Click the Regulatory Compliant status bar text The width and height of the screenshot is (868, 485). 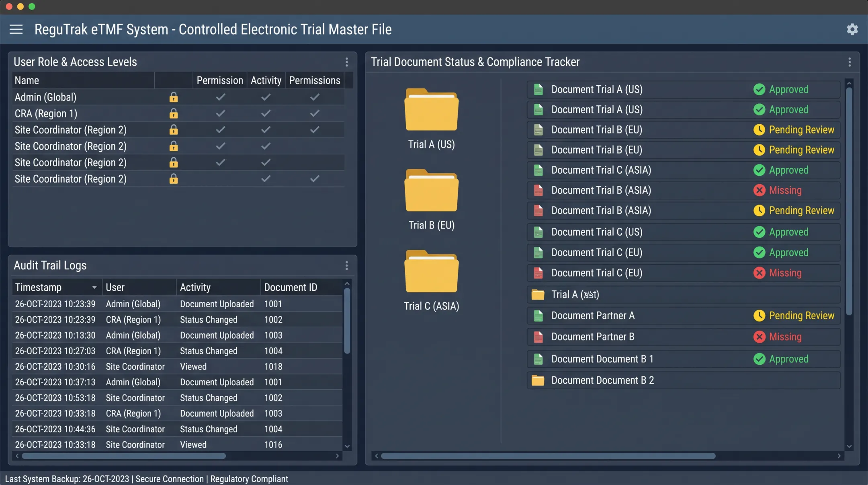[249, 479]
